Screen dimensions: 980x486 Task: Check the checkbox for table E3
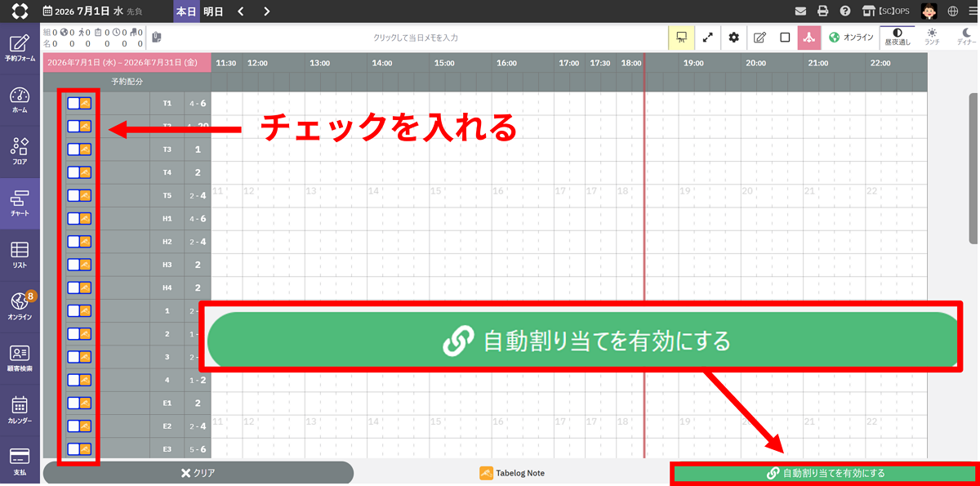[73, 449]
